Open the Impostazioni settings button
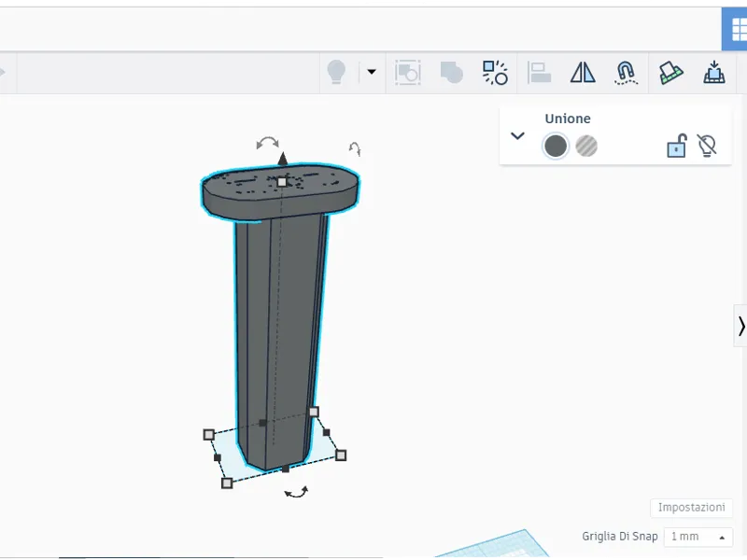 (x=691, y=508)
